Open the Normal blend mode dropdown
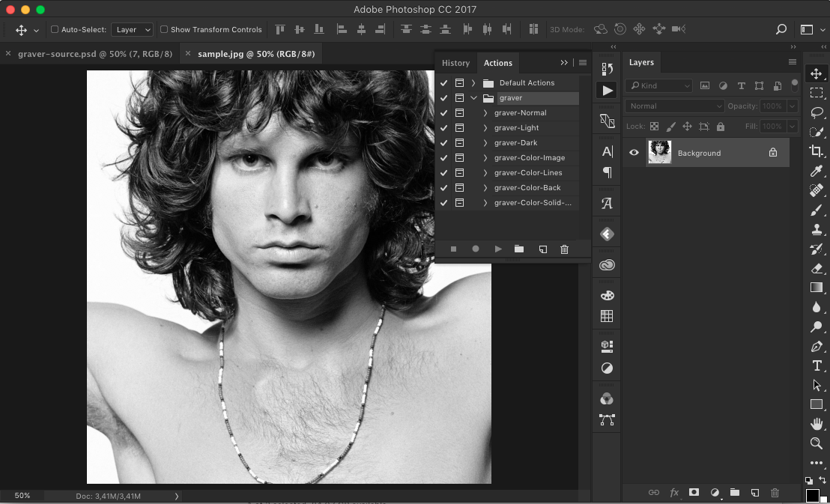Image resolution: width=830 pixels, height=504 pixels. coord(675,106)
